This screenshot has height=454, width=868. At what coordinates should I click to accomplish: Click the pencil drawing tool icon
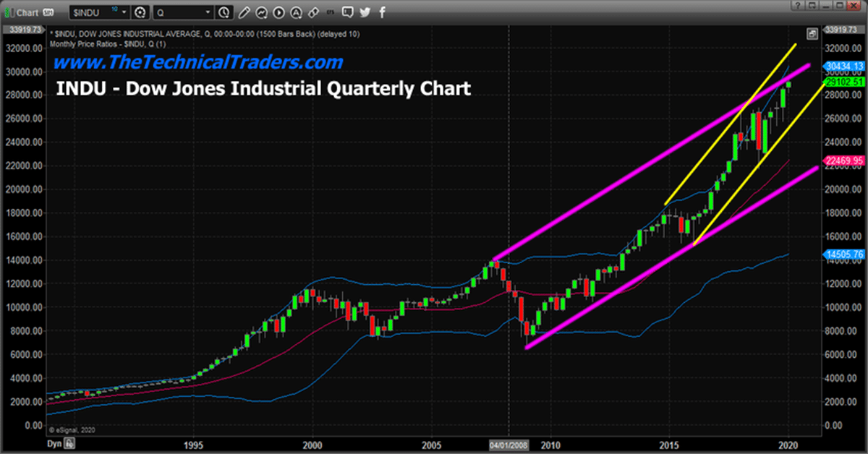click(245, 12)
